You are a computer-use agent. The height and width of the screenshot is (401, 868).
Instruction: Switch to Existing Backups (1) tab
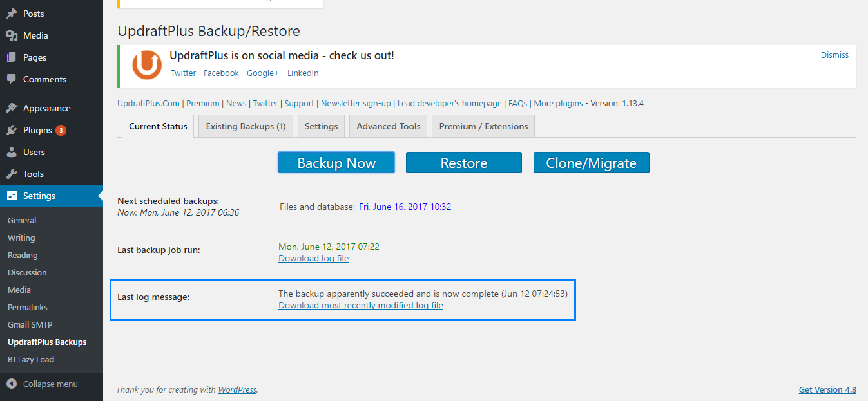(246, 126)
